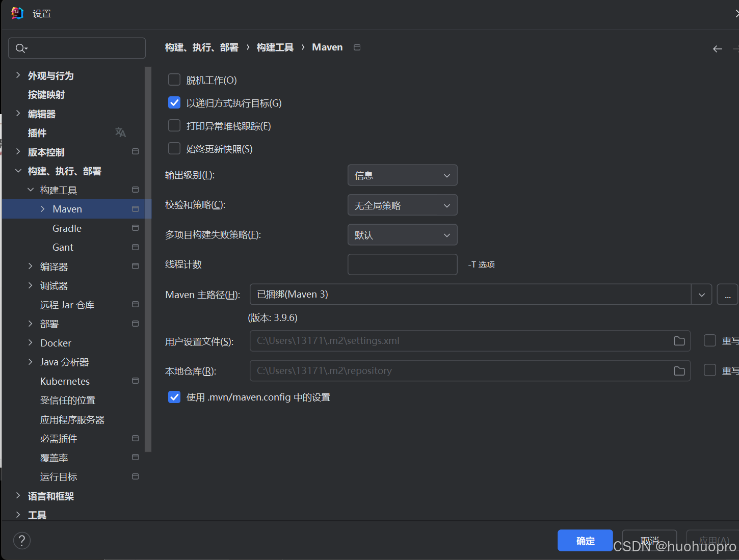Click the ellipsis browse button for Maven 主路径
This screenshot has width=739, height=560.
click(728, 295)
